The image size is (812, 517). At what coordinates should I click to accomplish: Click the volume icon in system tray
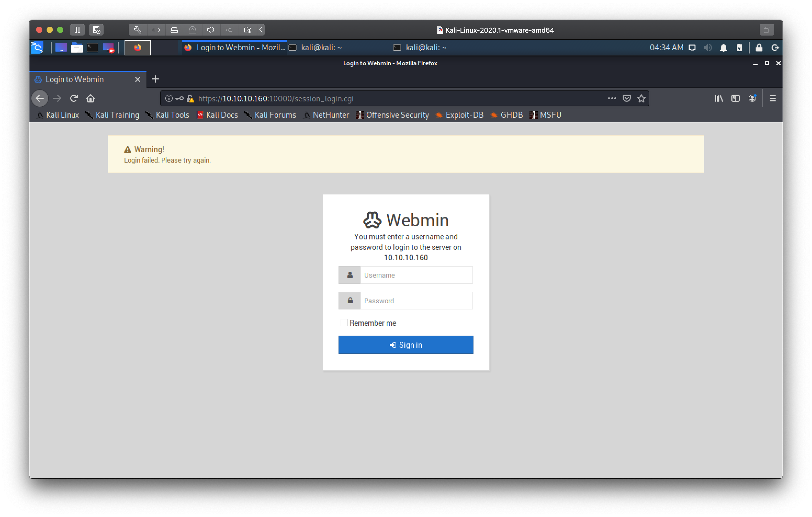click(708, 48)
